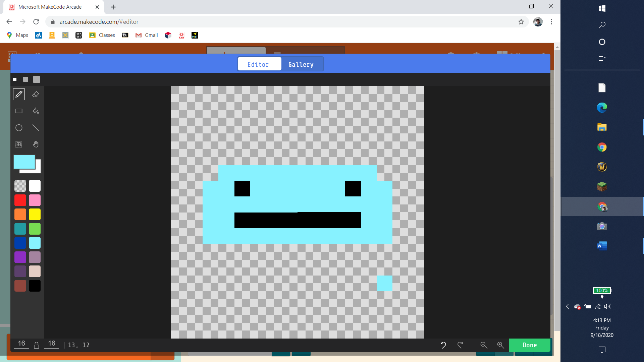Choose the largest brush size
The image size is (644, 362).
click(37, 79)
